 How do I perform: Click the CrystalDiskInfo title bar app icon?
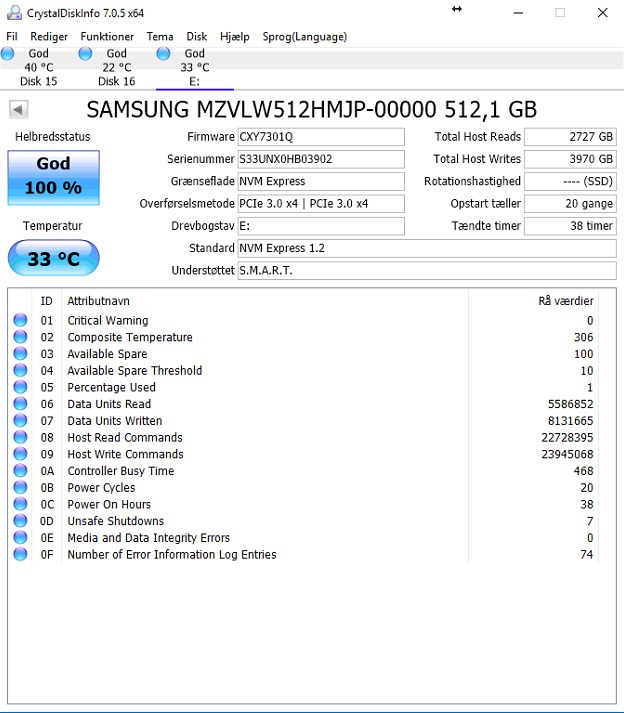click(14, 13)
